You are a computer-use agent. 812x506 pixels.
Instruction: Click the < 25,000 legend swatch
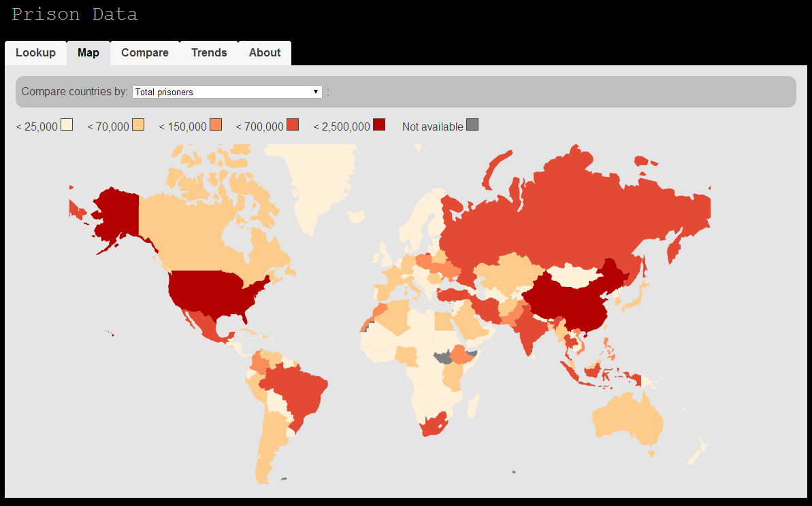pyautogui.click(x=67, y=124)
